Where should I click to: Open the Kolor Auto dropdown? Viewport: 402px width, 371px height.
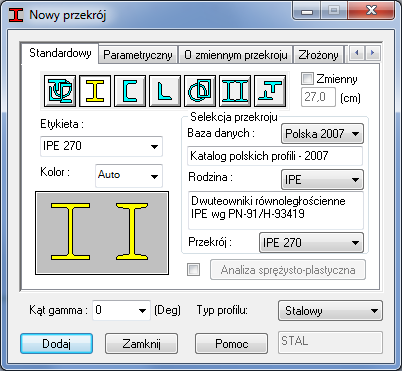tap(129, 175)
